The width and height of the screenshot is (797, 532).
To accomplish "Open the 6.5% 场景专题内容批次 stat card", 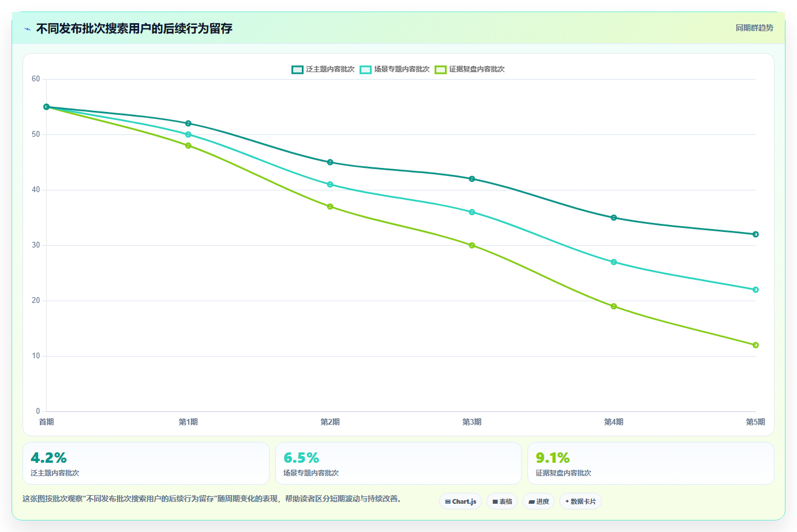I will point(398,463).
